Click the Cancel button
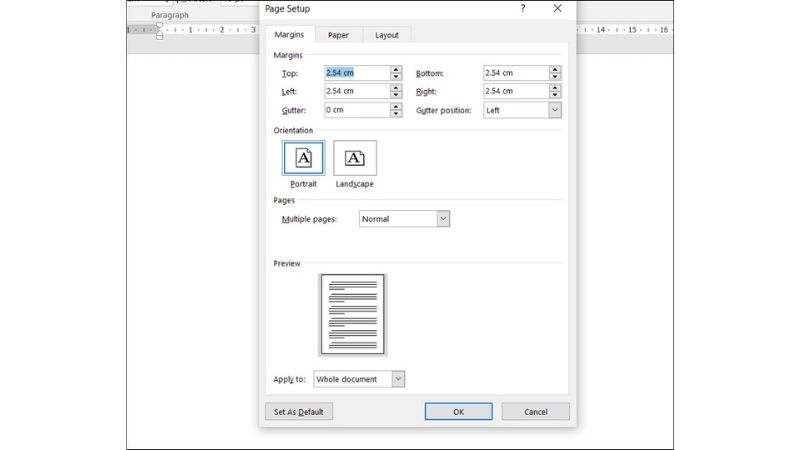 [x=536, y=412]
